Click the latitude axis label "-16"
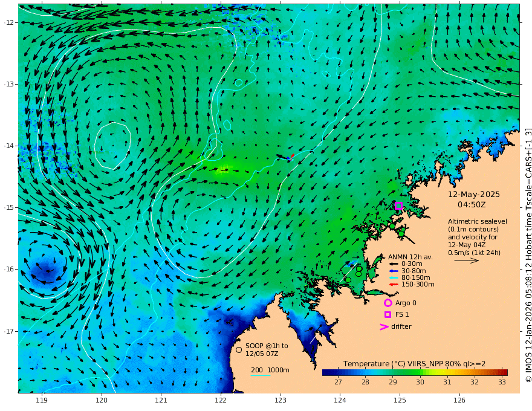The width and height of the screenshot is (532, 411). 9,269
